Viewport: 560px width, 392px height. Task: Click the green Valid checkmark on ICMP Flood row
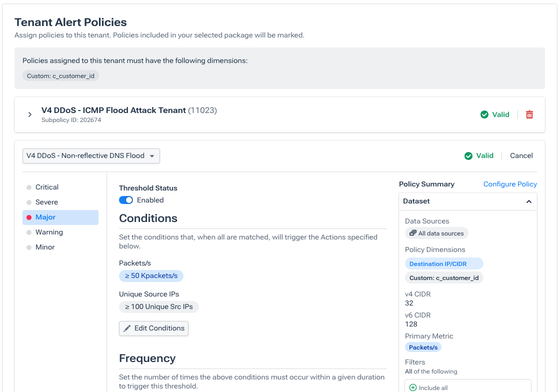coord(484,114)
